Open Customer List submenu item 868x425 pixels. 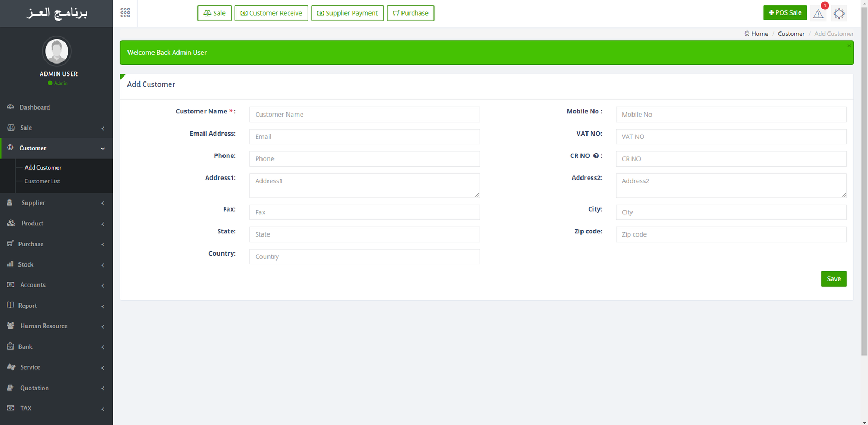(42, 181)
